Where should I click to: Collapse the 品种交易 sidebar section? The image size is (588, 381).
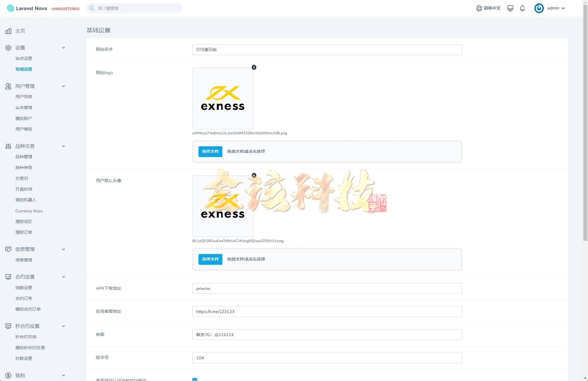(x=63, y=146)
